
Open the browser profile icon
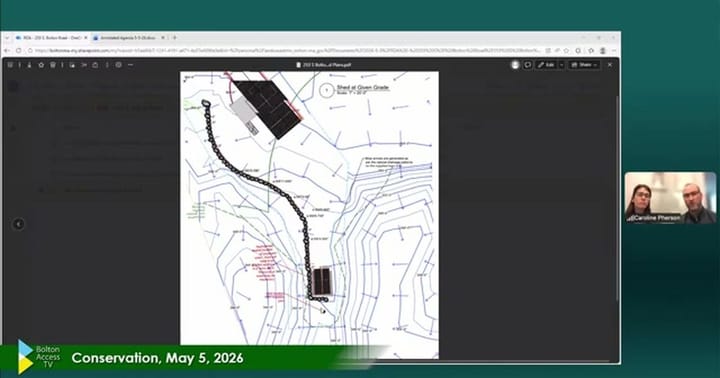click(602, 51)
